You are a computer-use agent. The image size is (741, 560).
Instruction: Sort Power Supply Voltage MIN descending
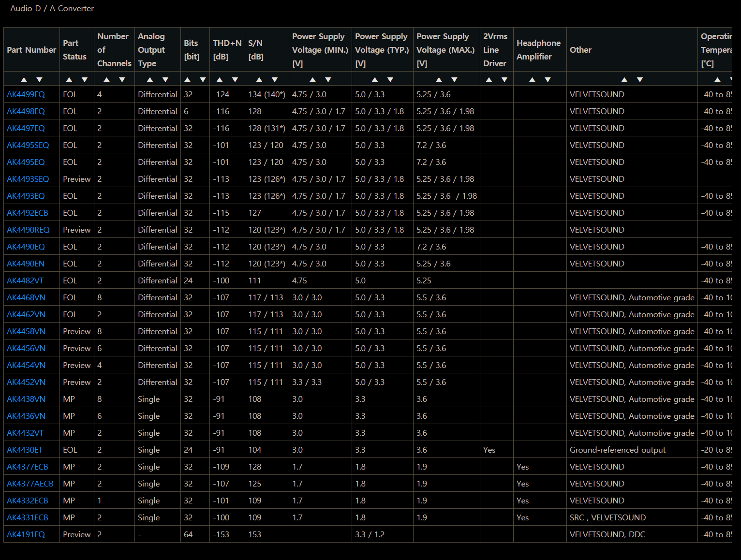click(x=328, y=80)
